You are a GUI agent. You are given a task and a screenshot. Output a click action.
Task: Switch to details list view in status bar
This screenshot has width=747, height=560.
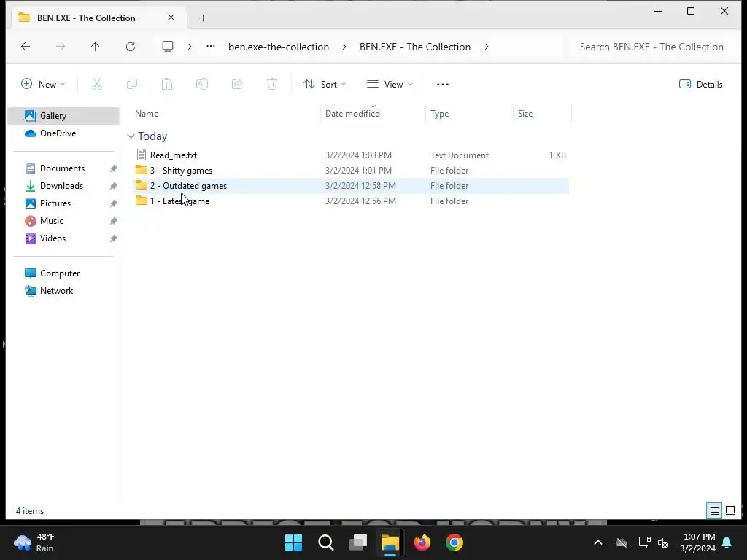coord(715,511)
